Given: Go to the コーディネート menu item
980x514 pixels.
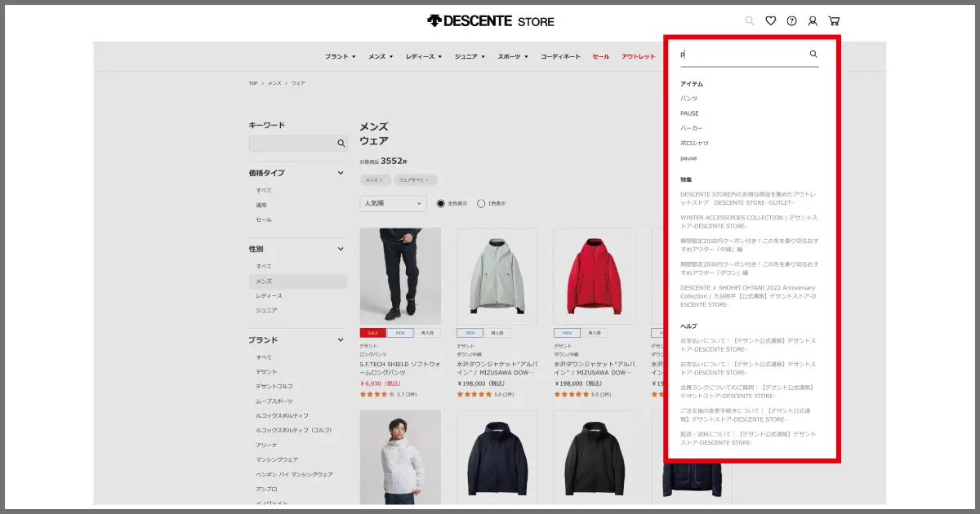Looking at the screenshot, I should (560, 56).
